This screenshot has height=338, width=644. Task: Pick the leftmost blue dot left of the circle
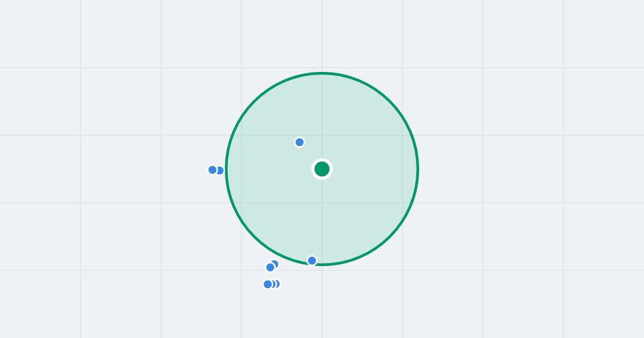(x=213, y=170)
